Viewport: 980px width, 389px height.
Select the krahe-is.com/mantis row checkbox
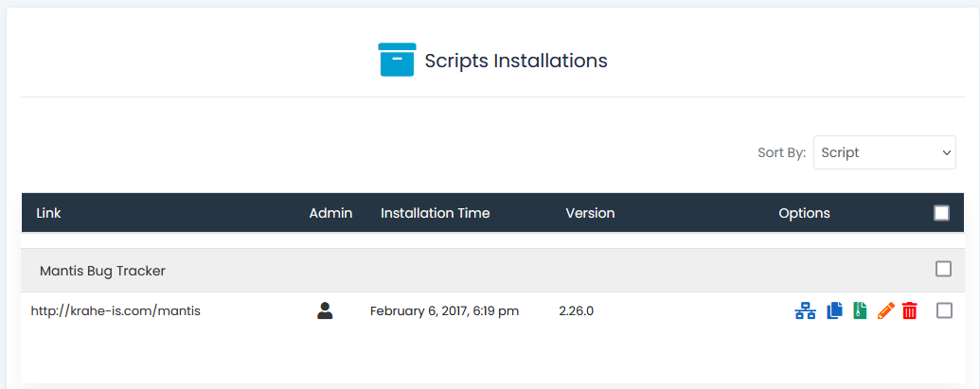[944, 310]
